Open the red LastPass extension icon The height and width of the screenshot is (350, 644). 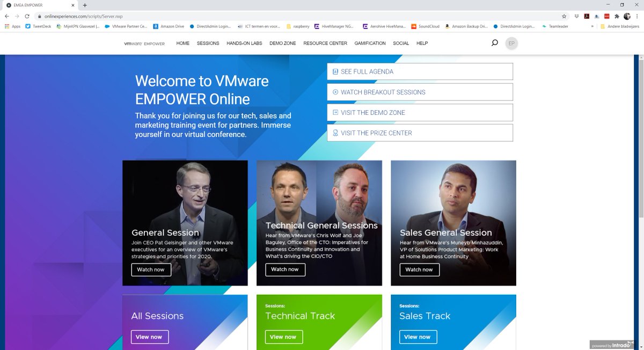(x=606, y=16)
